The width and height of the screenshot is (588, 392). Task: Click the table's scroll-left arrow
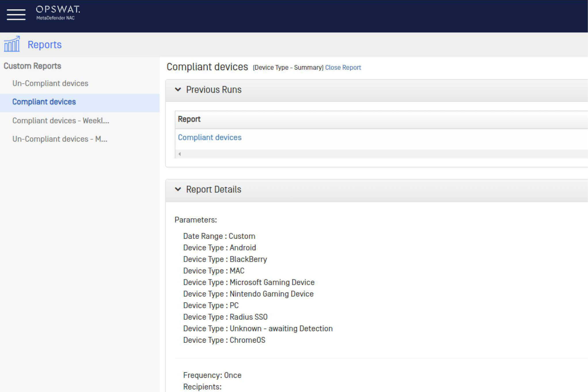click(179, 154)
